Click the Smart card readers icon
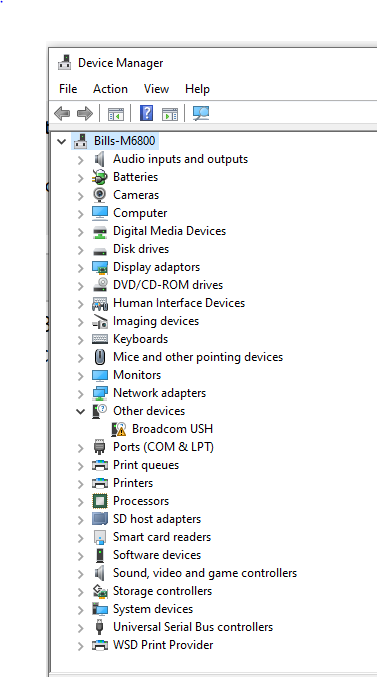Screen dimensions: 377x677 point(100,537)
